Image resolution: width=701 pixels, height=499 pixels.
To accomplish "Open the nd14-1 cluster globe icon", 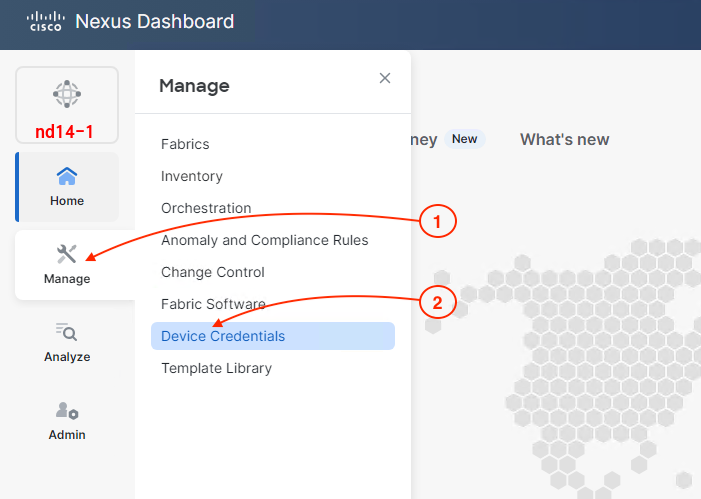I will [x=67, y=95].
